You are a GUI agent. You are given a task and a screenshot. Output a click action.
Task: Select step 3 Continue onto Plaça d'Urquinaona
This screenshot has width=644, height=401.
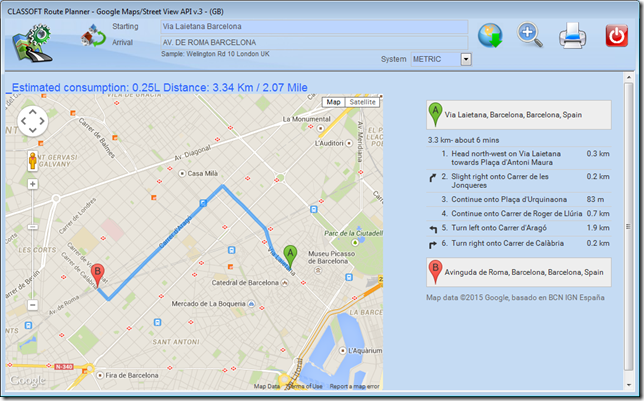pyautogui.click(x=519, y=199)
